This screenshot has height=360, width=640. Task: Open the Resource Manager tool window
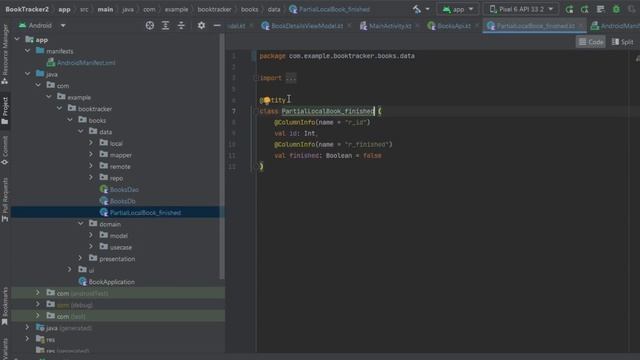(5, 54)
